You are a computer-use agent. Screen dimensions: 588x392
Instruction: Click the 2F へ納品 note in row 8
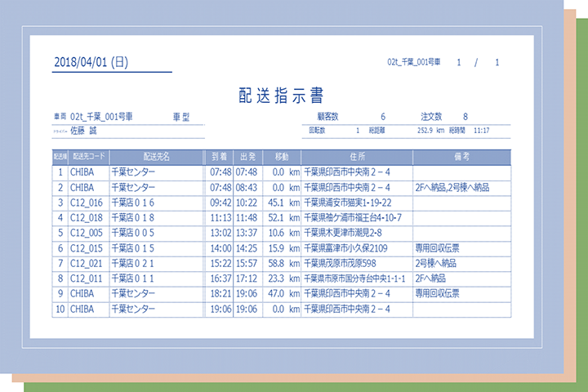pyautogui.click(x=435, y=278)
